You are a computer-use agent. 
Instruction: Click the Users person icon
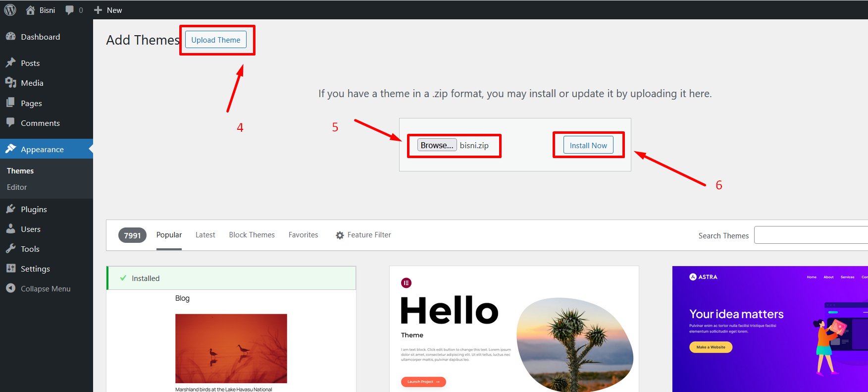click(x=10, y=228)
